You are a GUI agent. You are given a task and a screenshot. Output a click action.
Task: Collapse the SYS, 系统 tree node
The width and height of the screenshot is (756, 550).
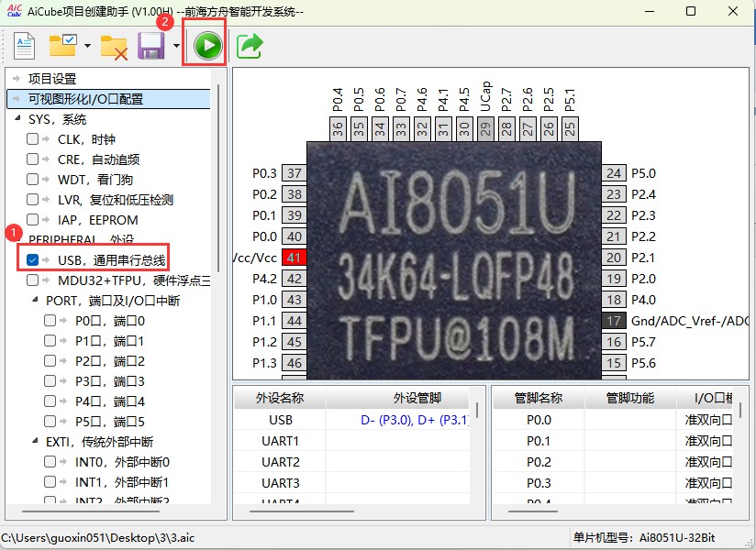pos(17,118)
